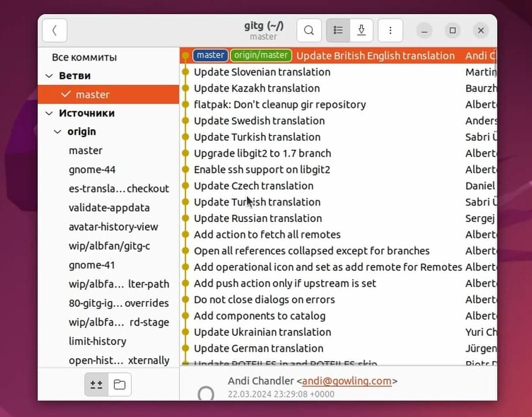Select Open all references collapsed commit
This screenshot has height=417, width=532.
338,251
